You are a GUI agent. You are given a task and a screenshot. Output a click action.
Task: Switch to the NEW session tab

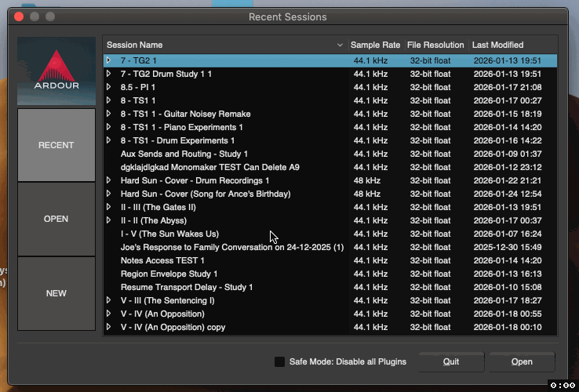coord(56,293)
